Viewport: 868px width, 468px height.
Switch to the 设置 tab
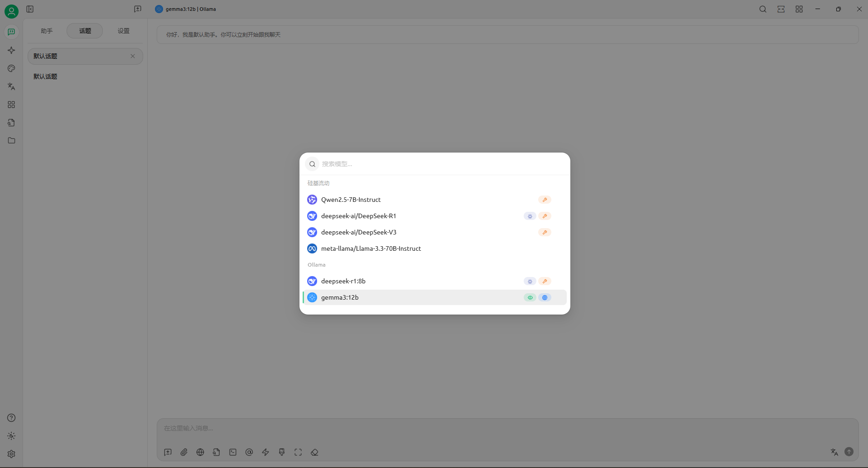point(123,31)
